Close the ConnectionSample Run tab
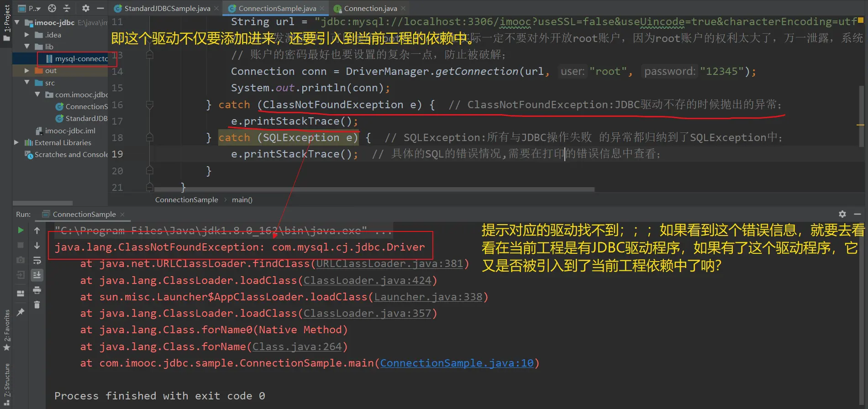 [x=122, y=214]
